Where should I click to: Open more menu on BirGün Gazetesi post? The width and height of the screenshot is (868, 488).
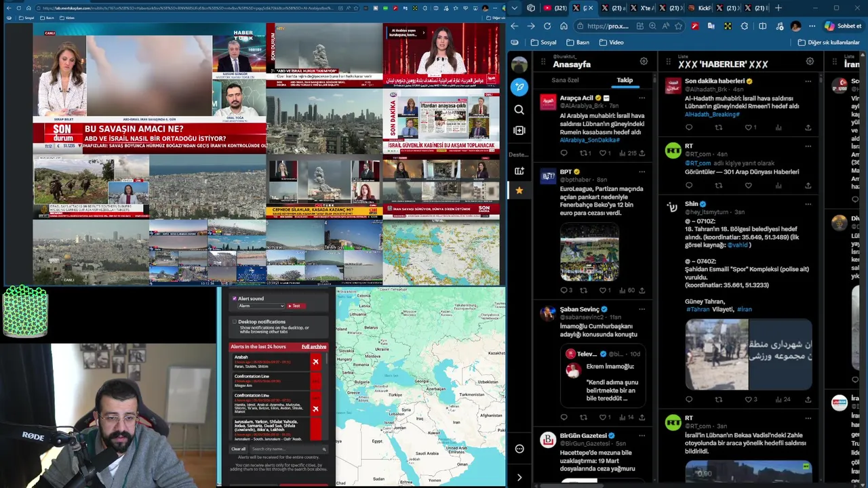click(x=642, y=436)
